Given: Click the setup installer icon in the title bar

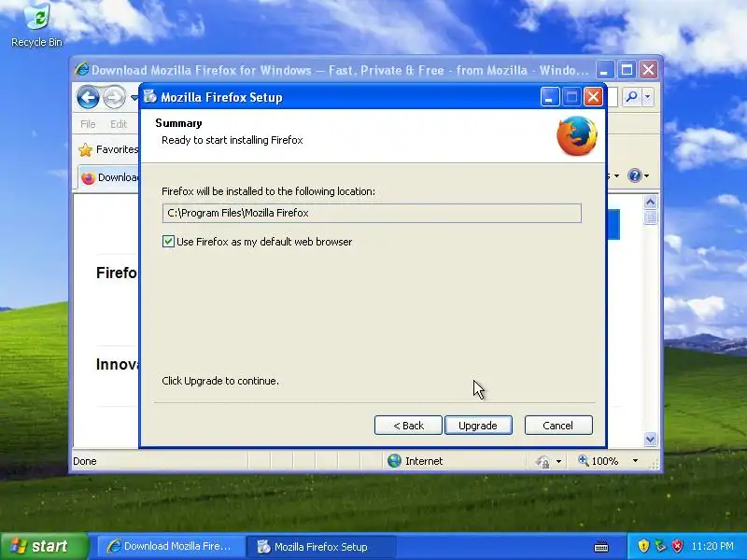Looking at the screenshot, I should coord(150,97).
